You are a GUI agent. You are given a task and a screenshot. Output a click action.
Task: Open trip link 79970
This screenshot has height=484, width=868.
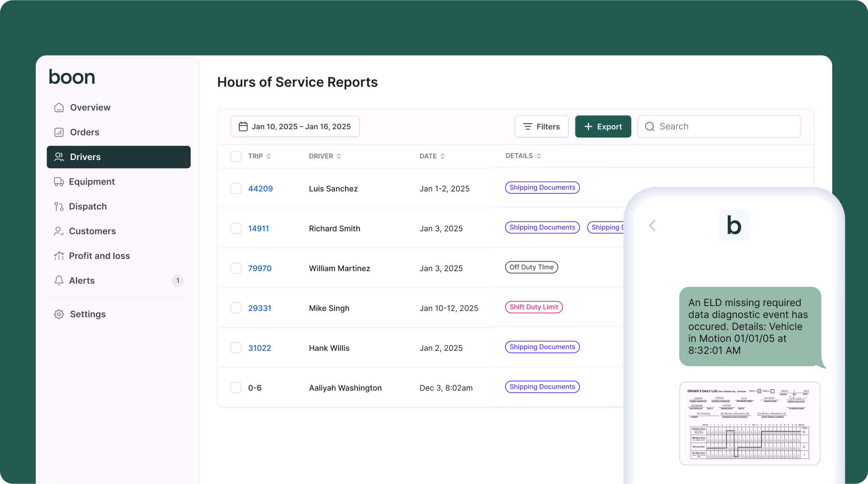pyautogui.click(x=259, y=268)
